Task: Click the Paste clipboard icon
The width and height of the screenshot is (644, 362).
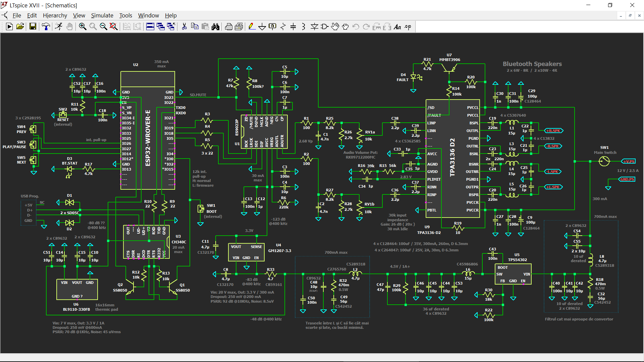Action: click(205, 26)
